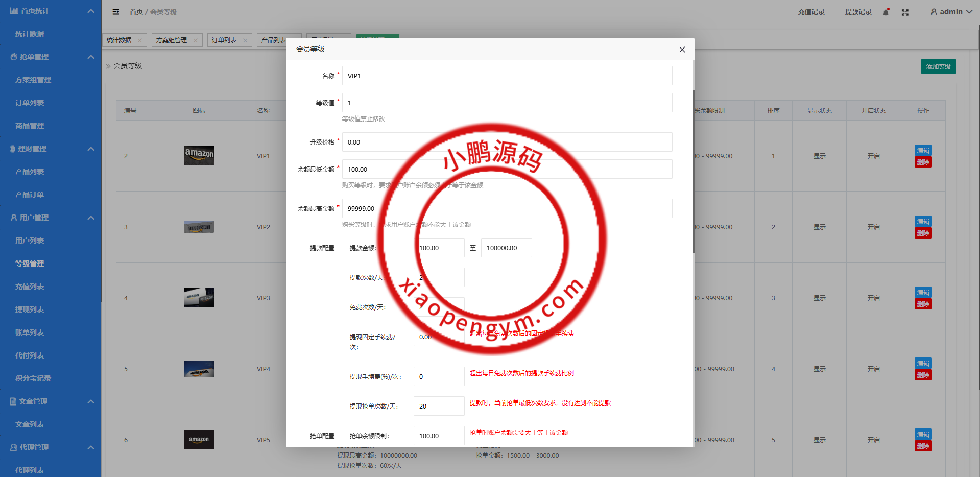The width and height of the screenshot is (980, 477).
Task: Collapse the 抢单管理 sidebar section
Action: pos(91,57)
